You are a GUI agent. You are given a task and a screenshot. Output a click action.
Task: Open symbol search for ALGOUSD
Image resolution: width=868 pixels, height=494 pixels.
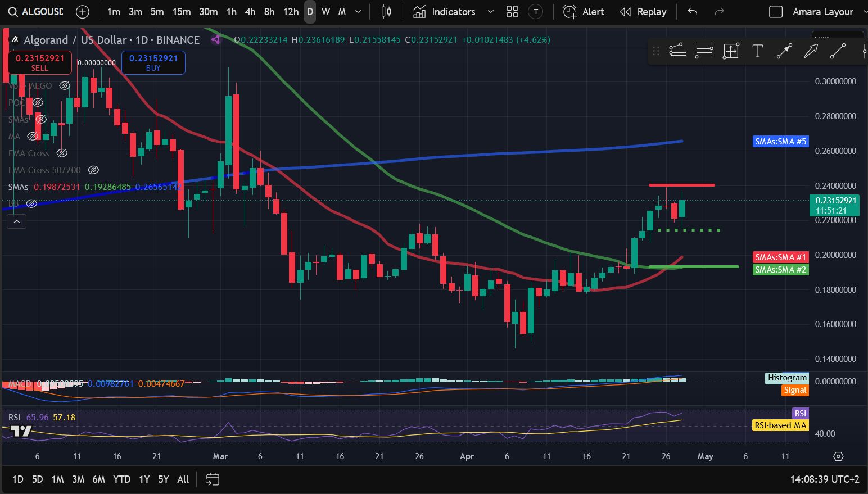[36, 12]
